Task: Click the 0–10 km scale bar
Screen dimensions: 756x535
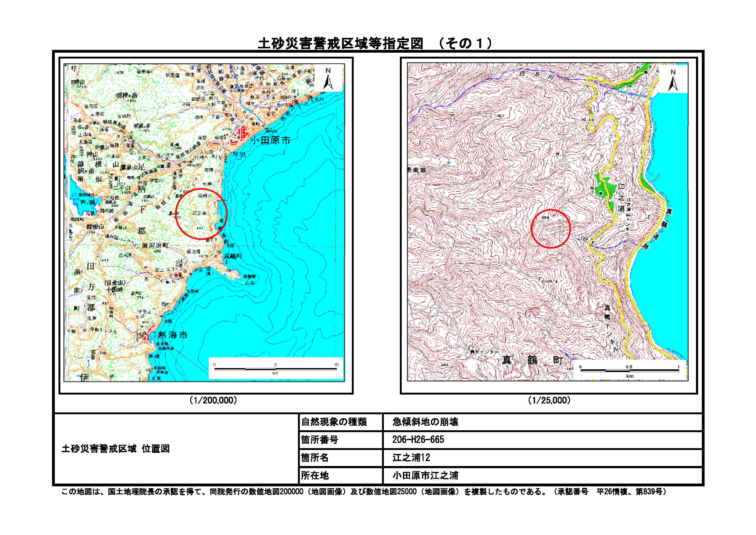Action: tap(275, 369)
